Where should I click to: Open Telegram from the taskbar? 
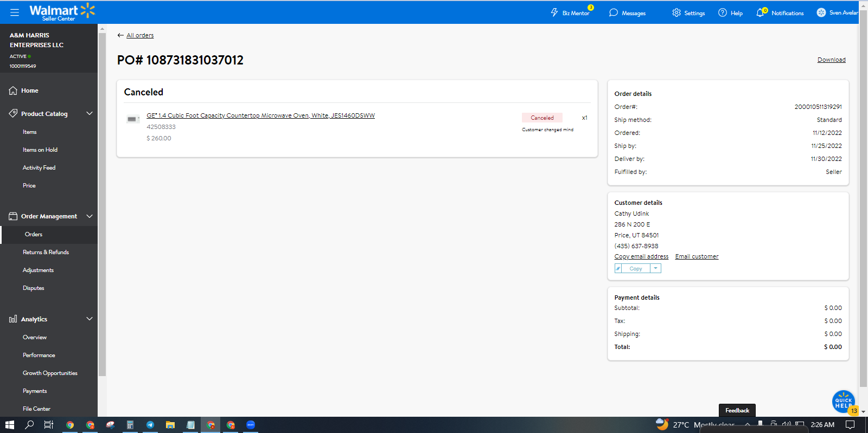150,425
